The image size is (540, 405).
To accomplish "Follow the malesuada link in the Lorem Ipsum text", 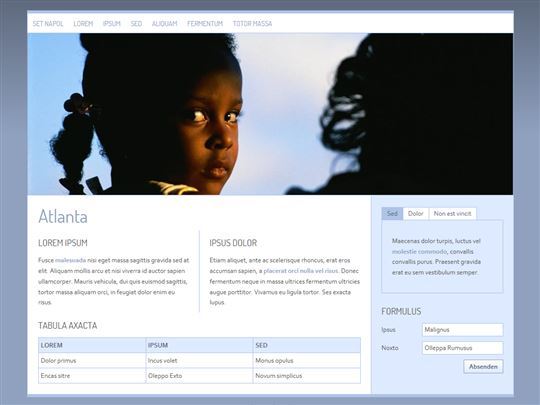I will [x=71, y=260].
